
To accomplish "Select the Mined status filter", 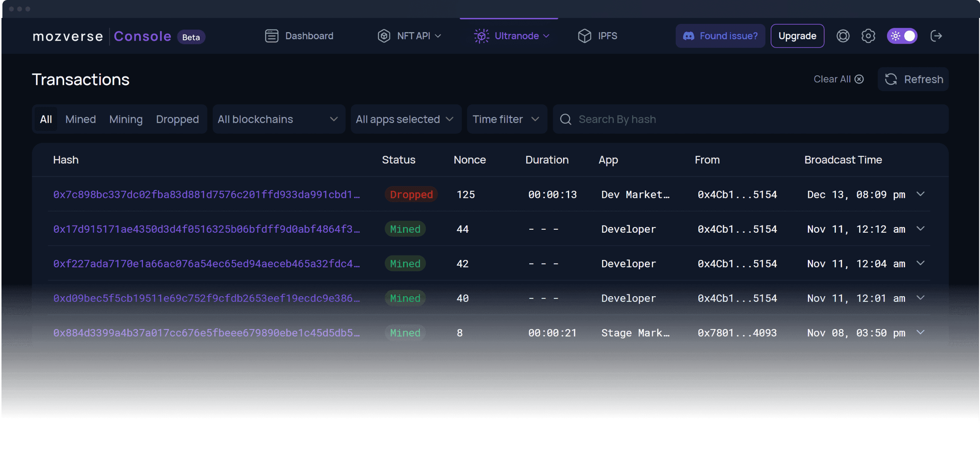I will click(80, 119).
